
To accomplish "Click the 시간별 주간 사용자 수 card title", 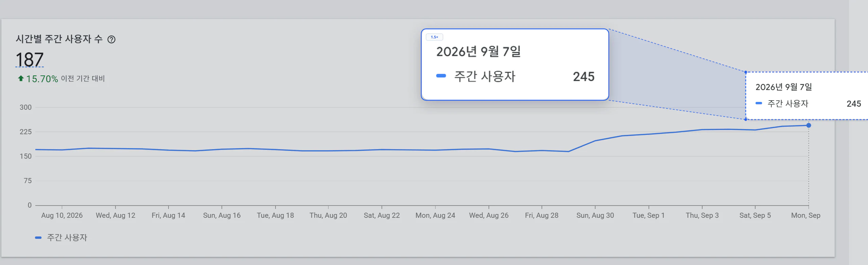I will point(59,39).
